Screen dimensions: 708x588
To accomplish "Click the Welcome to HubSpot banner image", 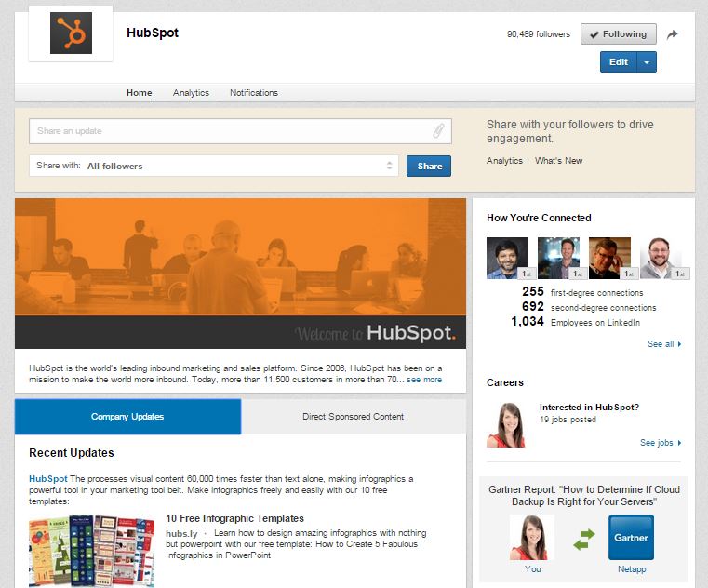I will click(x=240, y=274).
